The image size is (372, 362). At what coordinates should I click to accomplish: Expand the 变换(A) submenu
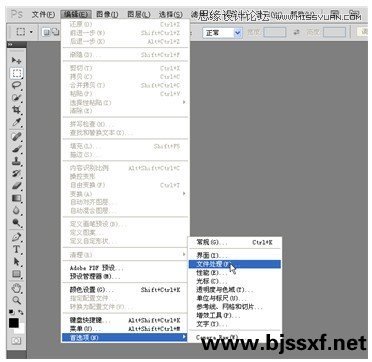(x=125, y=194)
